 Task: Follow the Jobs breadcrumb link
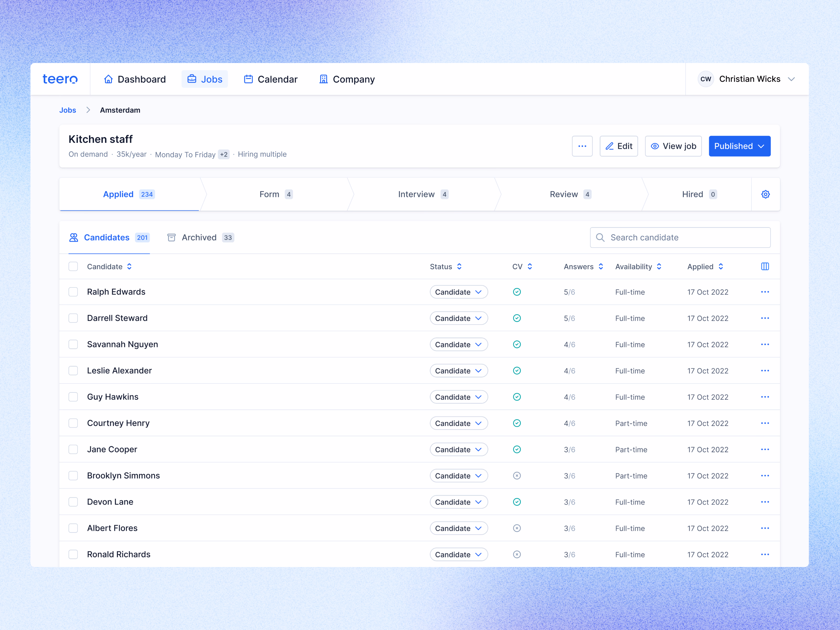coord(68,110)
